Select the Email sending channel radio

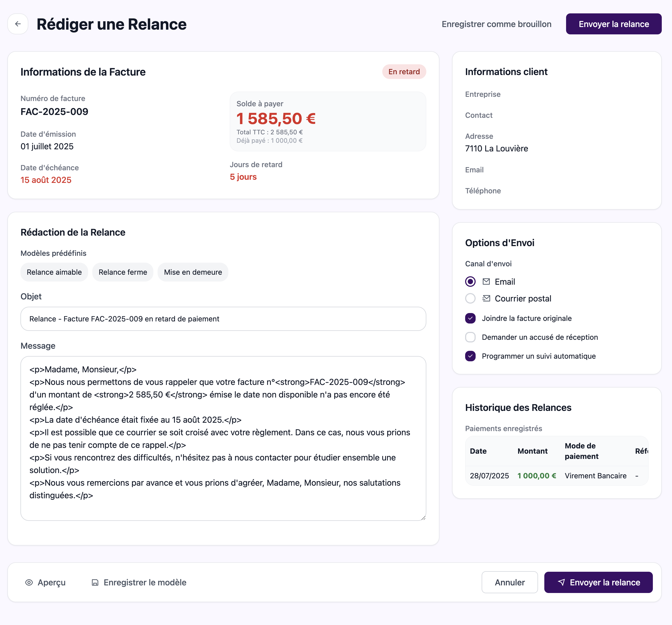[470, 281]
